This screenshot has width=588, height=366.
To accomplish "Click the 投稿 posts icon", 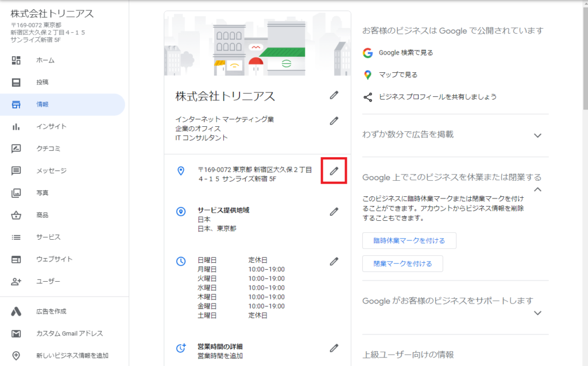I will (x=16, y=83).
